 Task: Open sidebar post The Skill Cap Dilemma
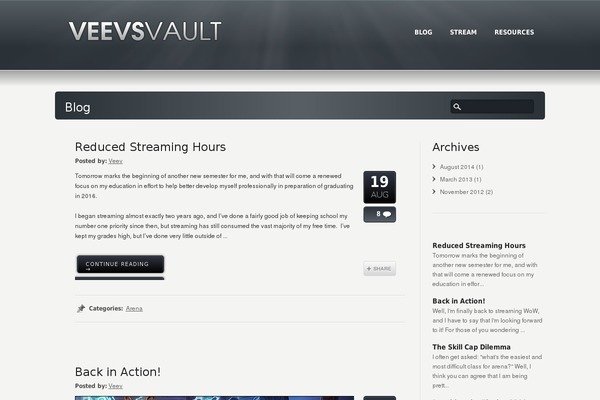click(471, 347)
